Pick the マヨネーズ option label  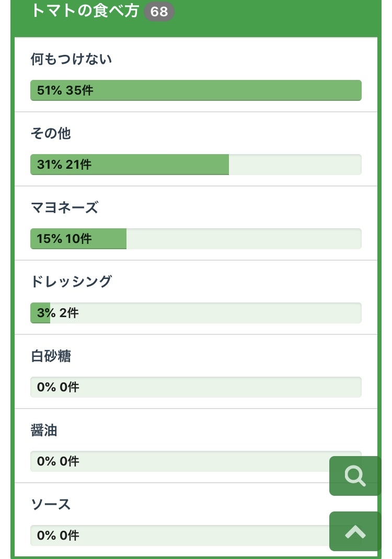pyautogui.click(x=65, y=208)
